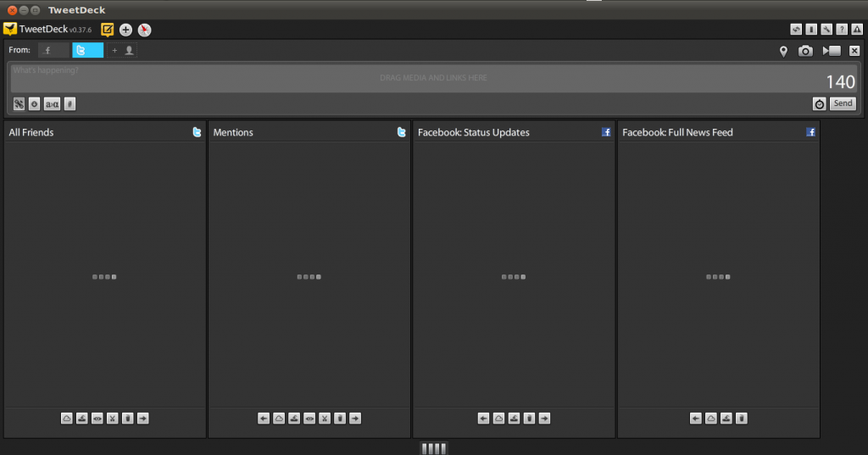Move Status Updates column right with arrow
The height and width of the screenshot is (455, 868).
coord(544,419)
